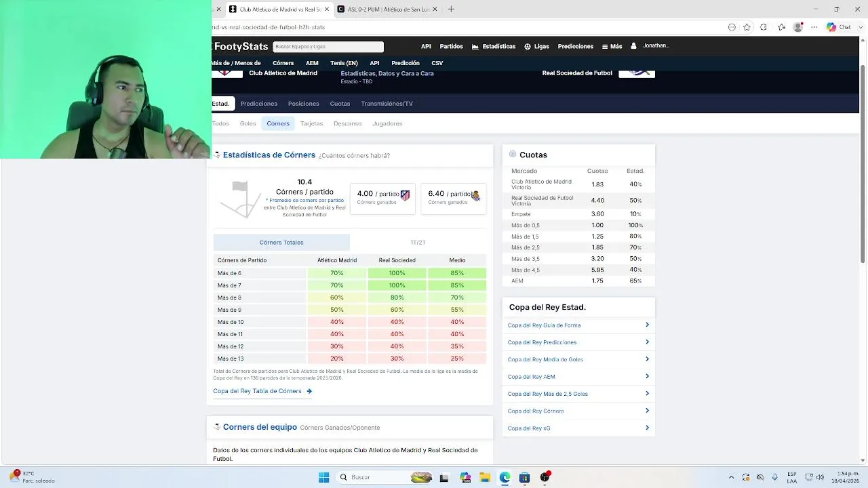Switch to the Posiciones section tab
The height and width of the screenshot is (488, 868).
303,104
